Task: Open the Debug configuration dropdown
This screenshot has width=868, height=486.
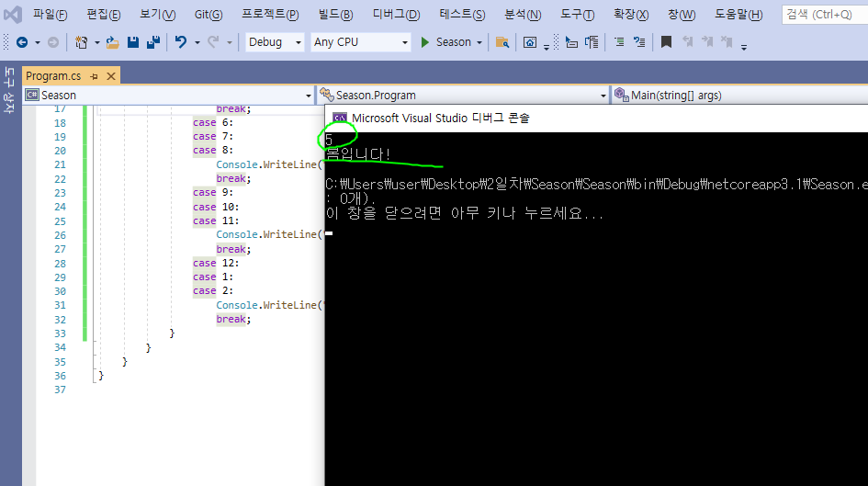Action: [x=275, y=42]
